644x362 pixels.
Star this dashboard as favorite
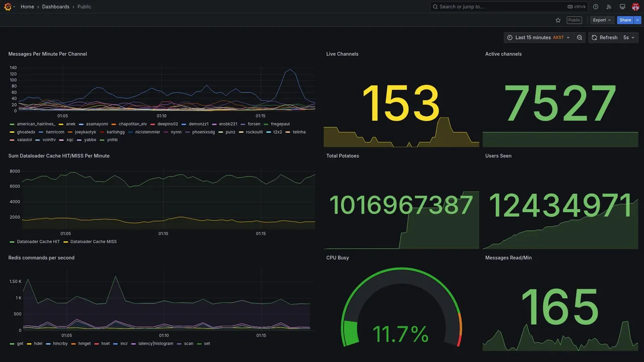tap(558, 20)
